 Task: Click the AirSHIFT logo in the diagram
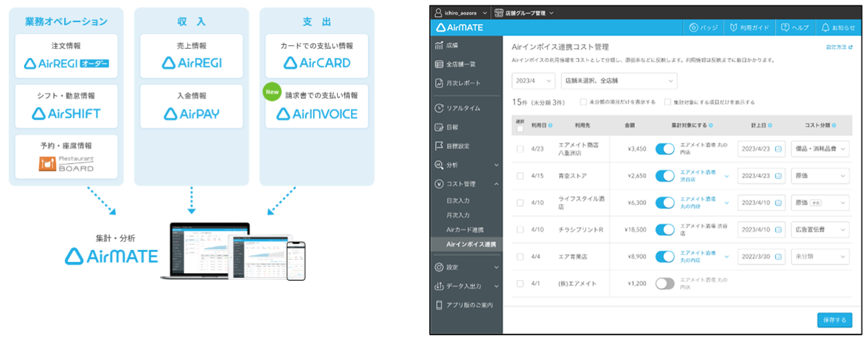tap(66, 114)
